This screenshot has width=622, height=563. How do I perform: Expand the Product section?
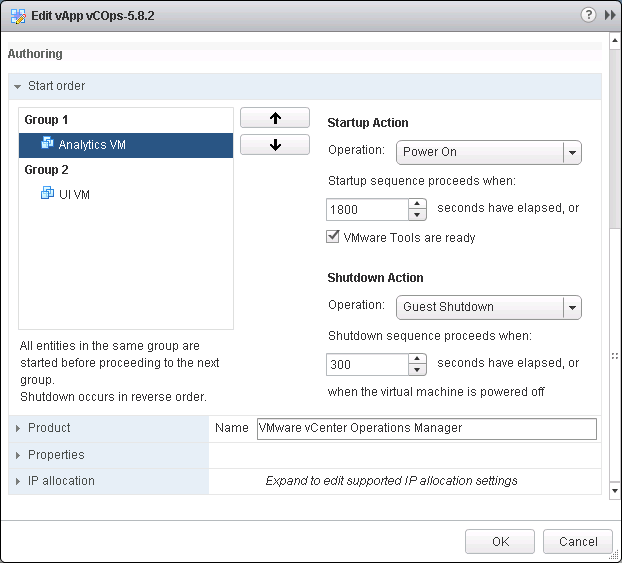click(18, 428)
